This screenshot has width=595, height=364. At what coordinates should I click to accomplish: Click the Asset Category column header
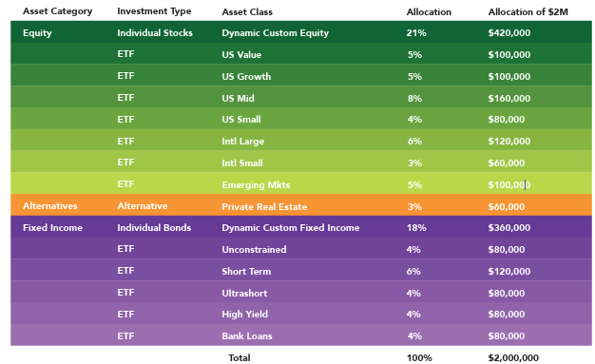pyautogui.click(x=57, y=11)
